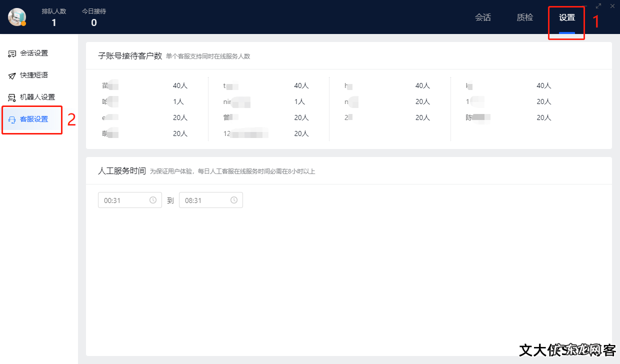Click the headset icon next to 客服设置
620x364 pixels.
(x=12, y=119)
